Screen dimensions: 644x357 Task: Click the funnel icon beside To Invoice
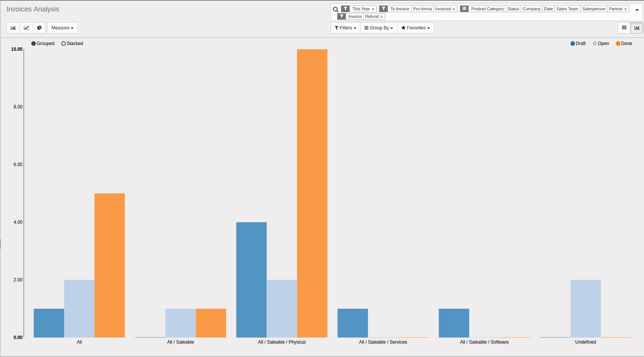point(384,9)
